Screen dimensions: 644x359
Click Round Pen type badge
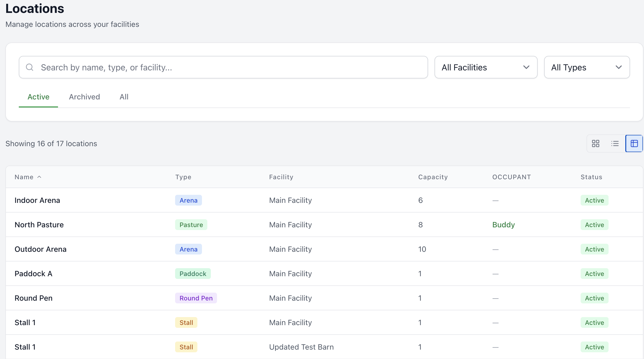tap(196, 298)
